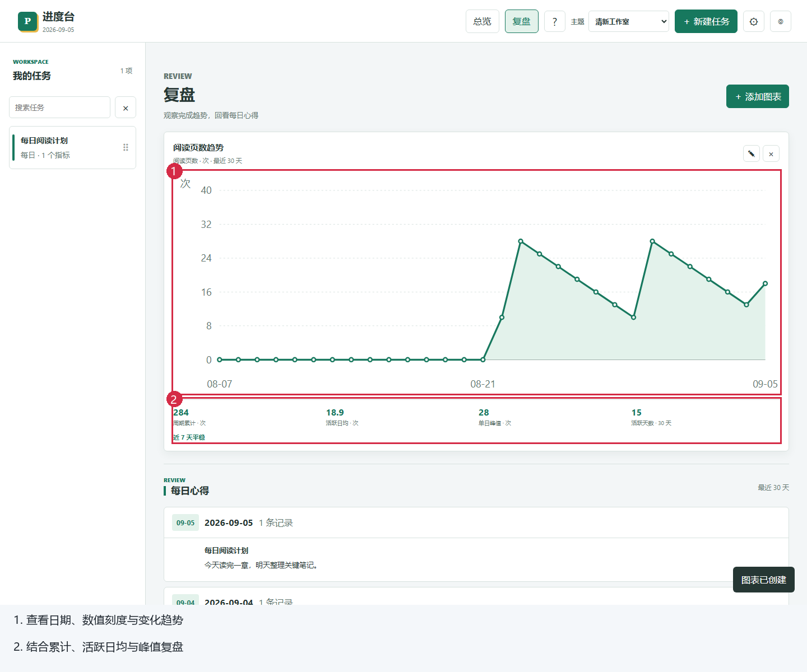
Task: Click the 1 项 task count label
Action: coord(126,71)
